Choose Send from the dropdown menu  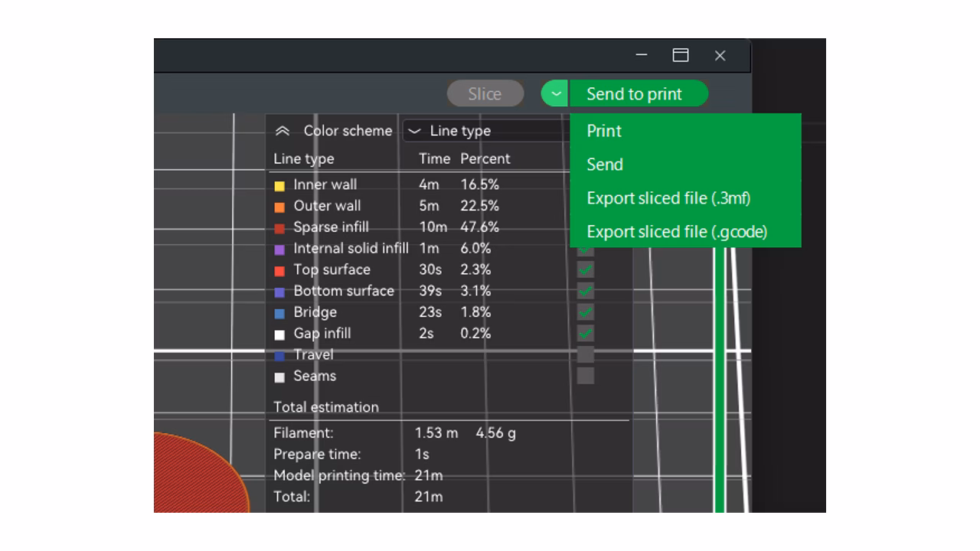click(x=685, y=165)
